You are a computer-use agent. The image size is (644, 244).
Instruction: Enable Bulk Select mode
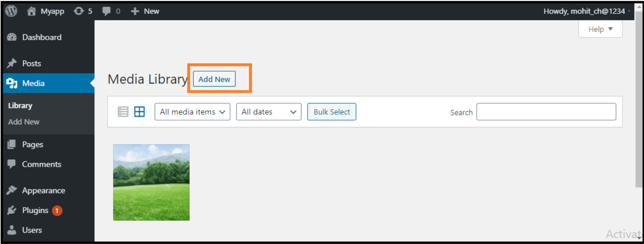[x=331, y=112]
